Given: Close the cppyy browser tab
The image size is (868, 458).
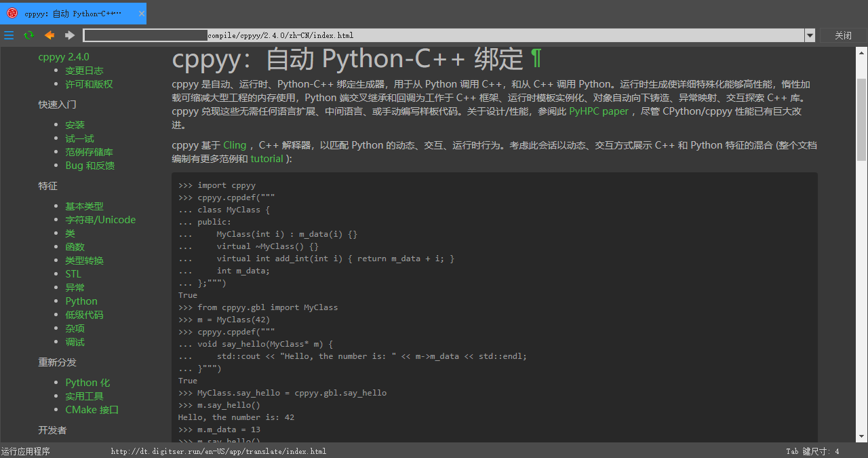Looking at the screenshot, I should tap(141, 13).
